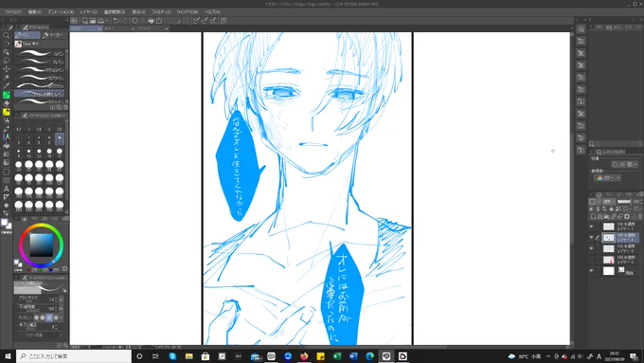Open Excel from the taskbar
Image resolution: width=644 pixels, height=363 pixels.
click(x=337, y=356)
